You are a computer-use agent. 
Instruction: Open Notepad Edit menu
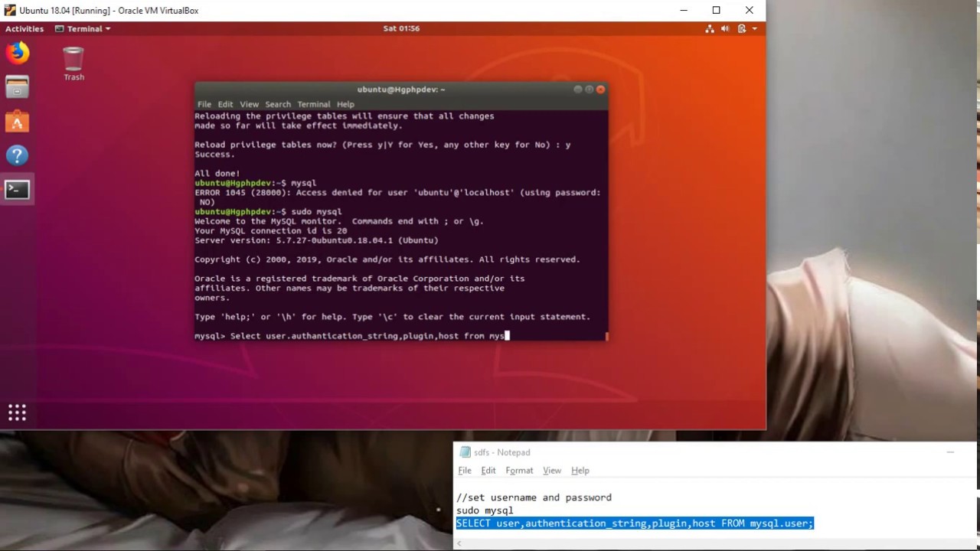(488, 471)
